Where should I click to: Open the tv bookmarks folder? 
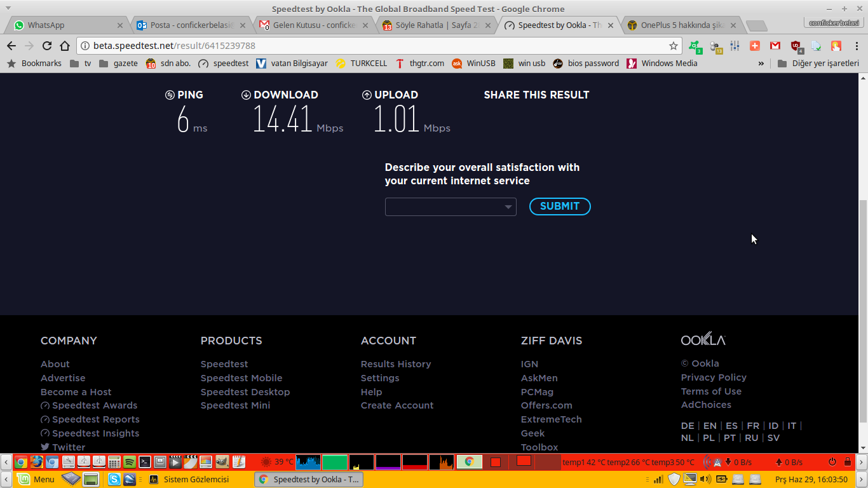point(81,64)
